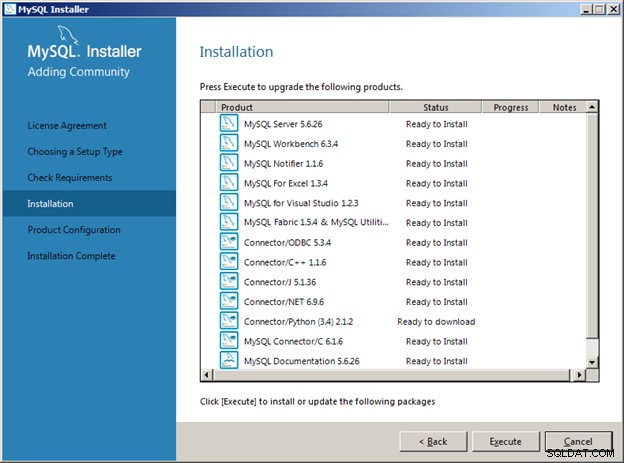Go to the License Agreement step
624x463 pixels.
click(x=67, y=126)
